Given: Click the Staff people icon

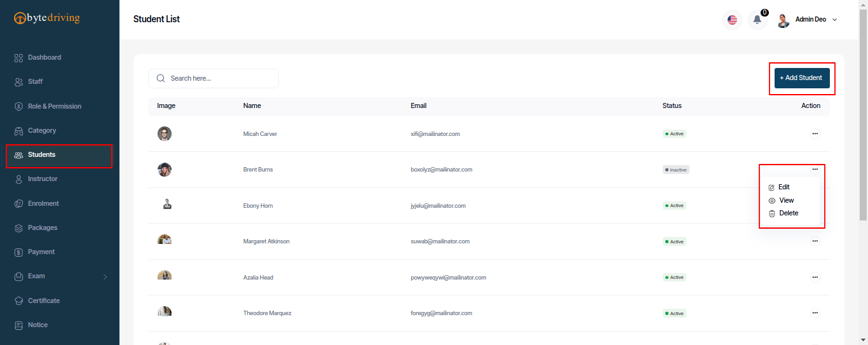Looking at the screenshot, I should [18, 82].
